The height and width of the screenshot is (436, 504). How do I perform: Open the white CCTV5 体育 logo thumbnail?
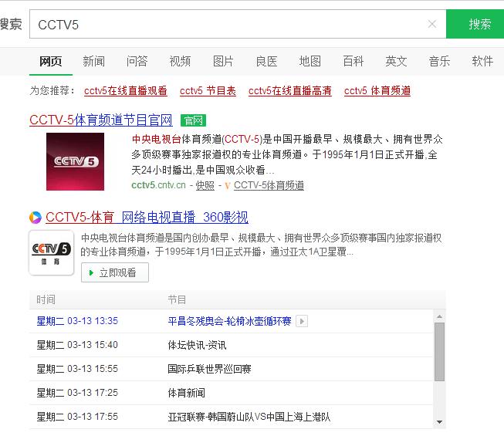pos(52,252)
